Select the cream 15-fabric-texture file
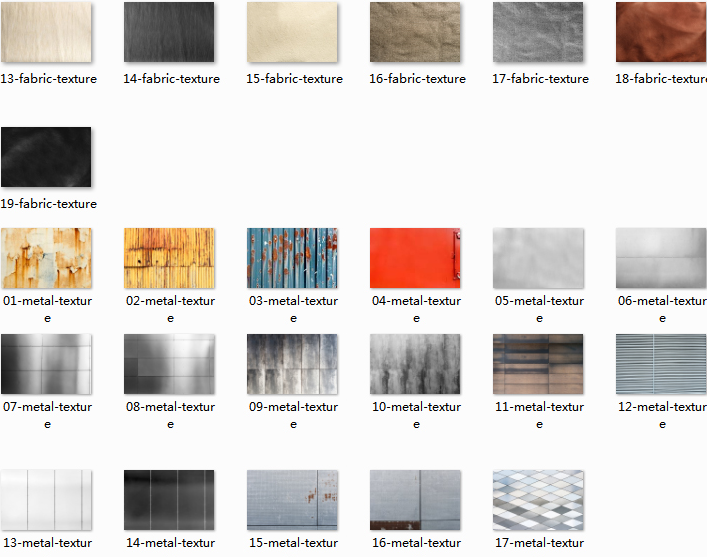 pos(292,32)
